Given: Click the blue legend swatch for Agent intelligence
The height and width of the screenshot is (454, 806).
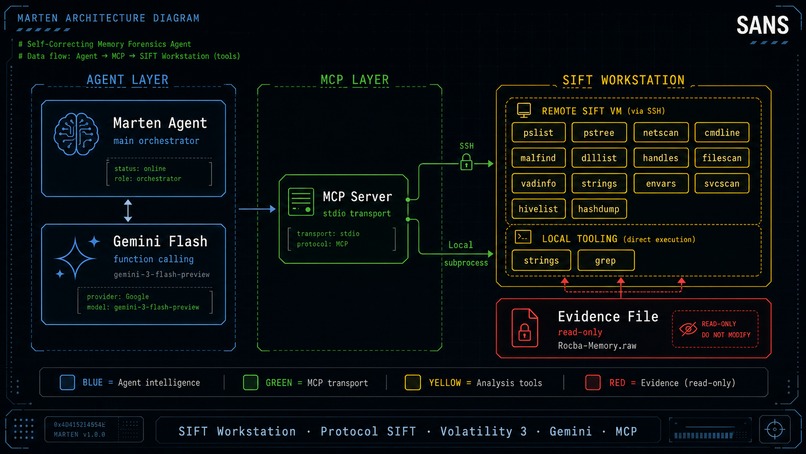Looking at the screenshot, I should [x=67, y=383].
